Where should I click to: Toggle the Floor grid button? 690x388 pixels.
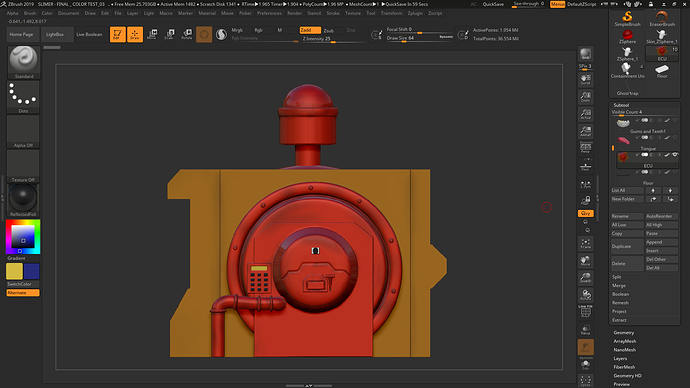[x=585, y=166]
